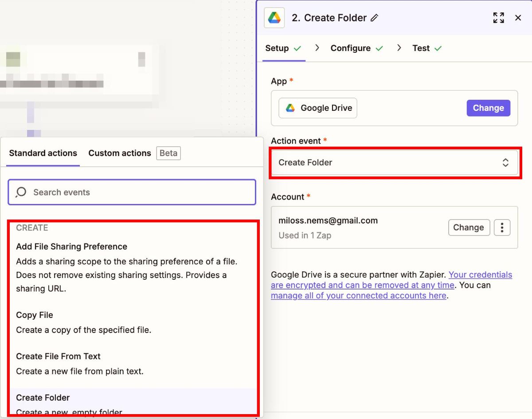The height and width of the screenshot is (419, 532).
Task: Click the magnifying glass in the Search events bar
Action: click(x=20, y=192)
